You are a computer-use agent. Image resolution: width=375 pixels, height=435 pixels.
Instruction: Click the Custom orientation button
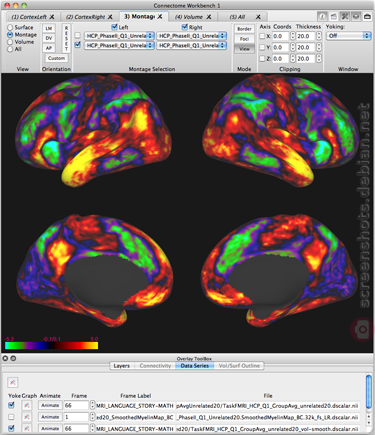(x=56, y=58)
